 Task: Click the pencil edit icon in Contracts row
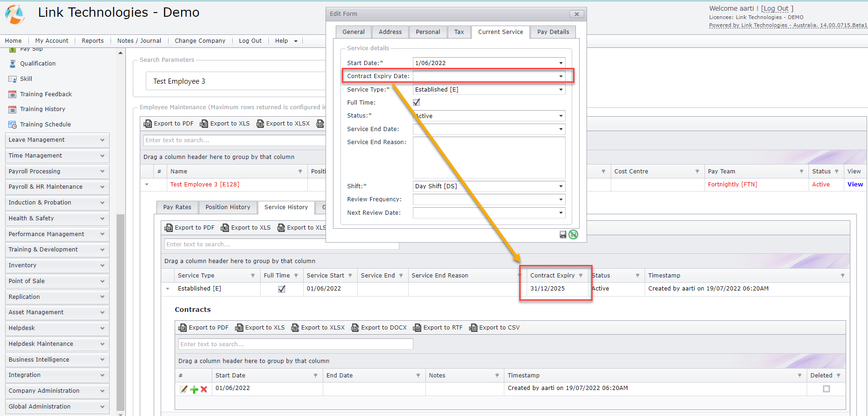[184, 389]
